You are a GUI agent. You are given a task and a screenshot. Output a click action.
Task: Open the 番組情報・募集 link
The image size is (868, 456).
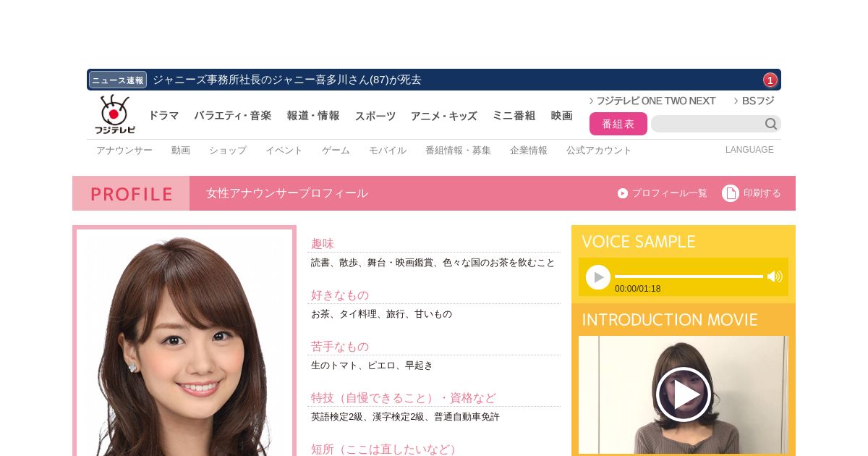[x=458, y=151]
